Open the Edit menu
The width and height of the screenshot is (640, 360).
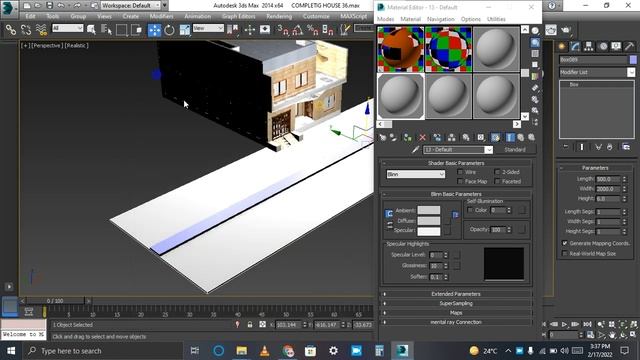30,16
